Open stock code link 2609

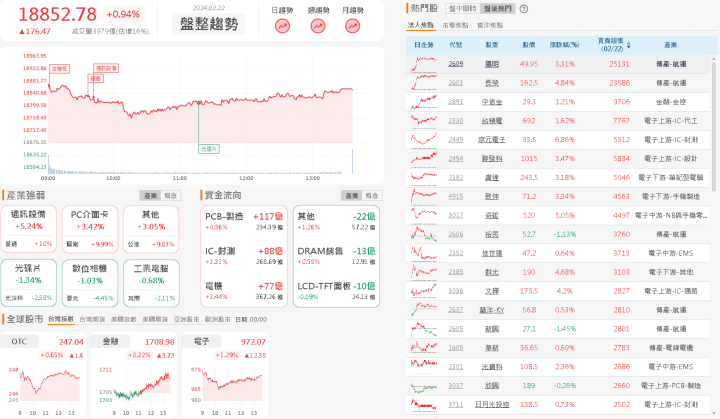456,64
